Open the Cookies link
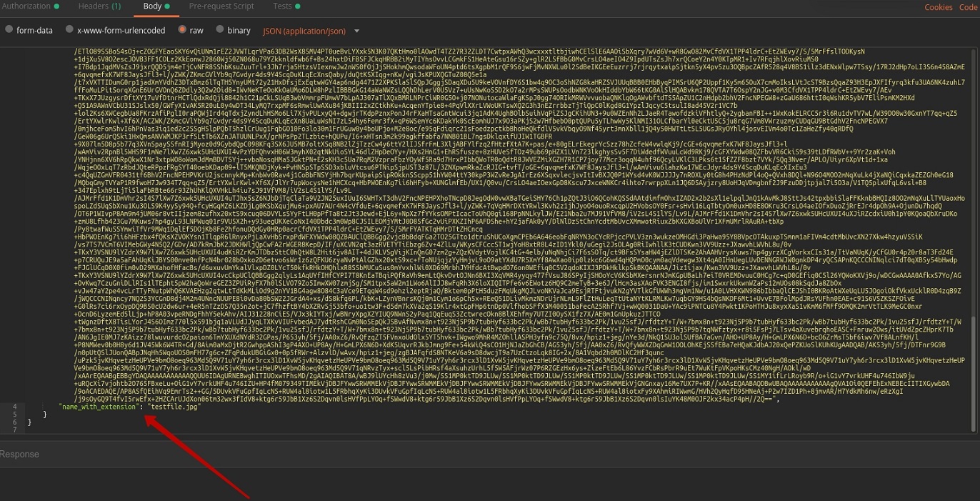 point(938,7)
